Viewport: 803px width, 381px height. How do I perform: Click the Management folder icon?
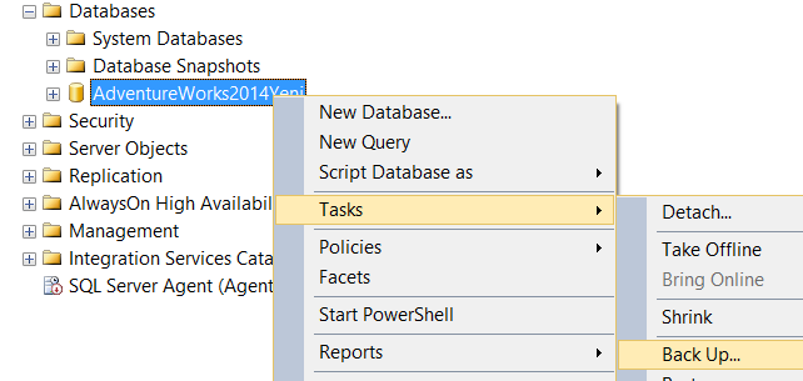click(52, 231)
